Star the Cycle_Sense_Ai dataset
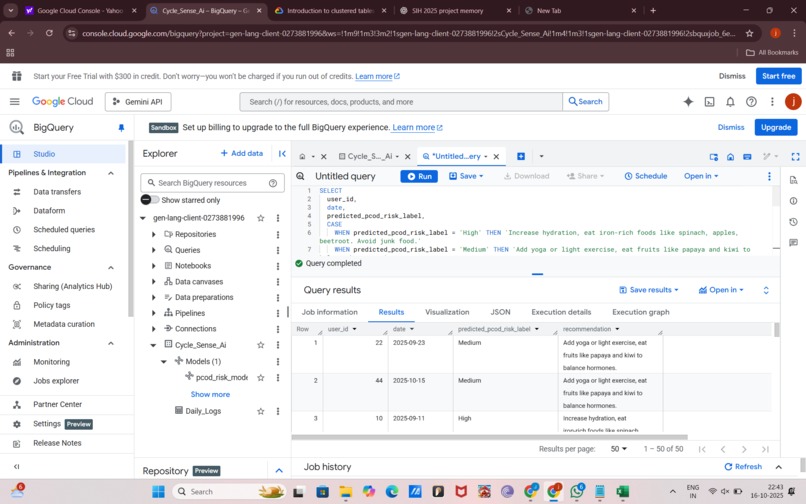This screenshot has height=504, width=806. click(261, 345)
